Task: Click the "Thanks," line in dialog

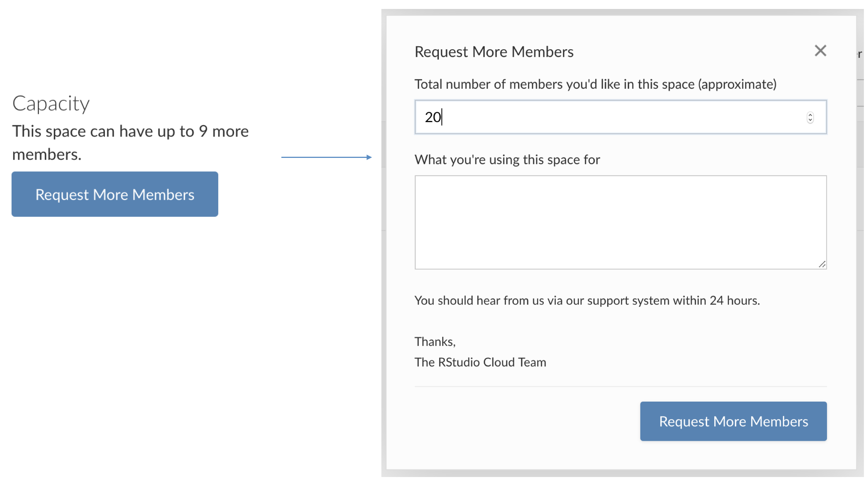Action: point(435,342)
